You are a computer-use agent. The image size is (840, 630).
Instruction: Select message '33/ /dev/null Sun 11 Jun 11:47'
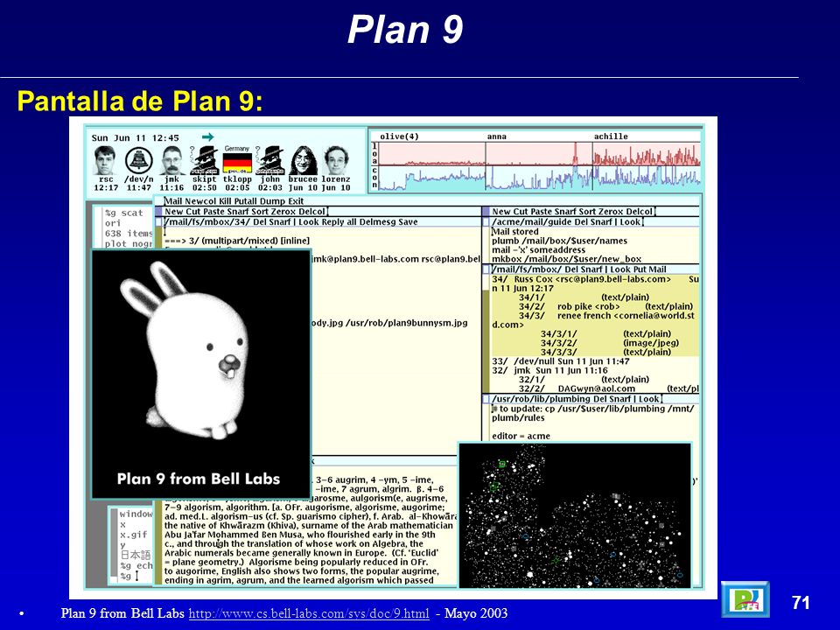coord(560,361)
